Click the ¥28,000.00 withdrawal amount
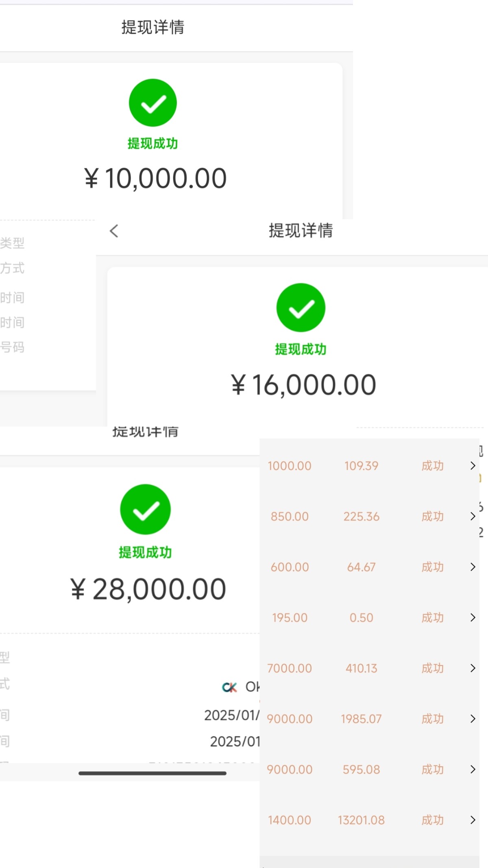488x868 pixels. pos(148,589)
